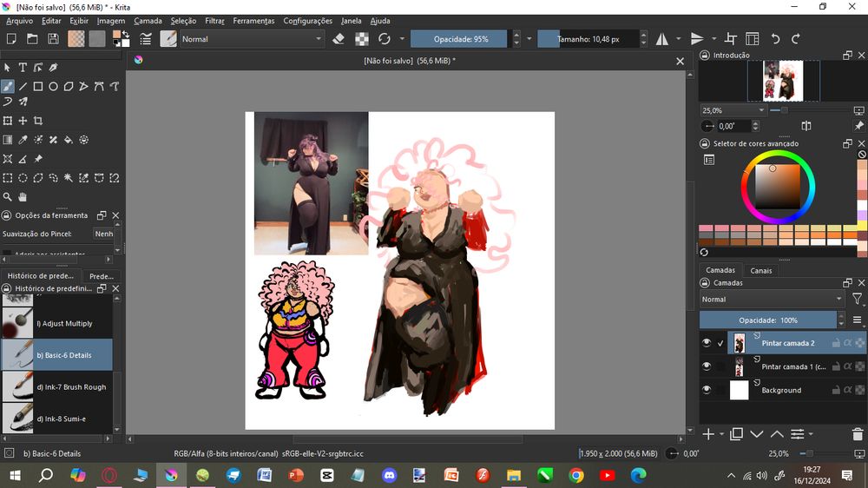This screenshot has width=868, height=488.
Task: Adjust the brush Opacidade 95% slider
Action: (461, 39)
